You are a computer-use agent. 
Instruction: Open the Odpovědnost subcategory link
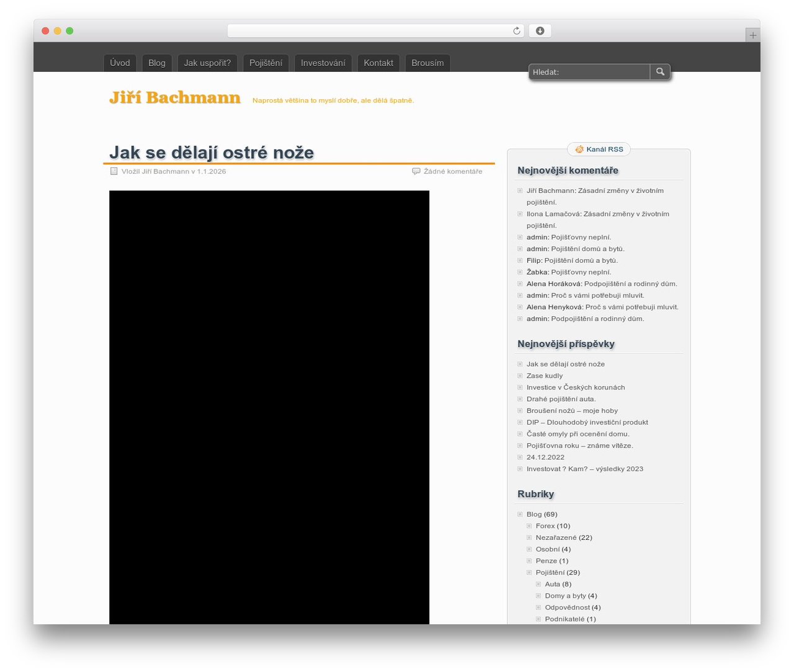point(568,608)
